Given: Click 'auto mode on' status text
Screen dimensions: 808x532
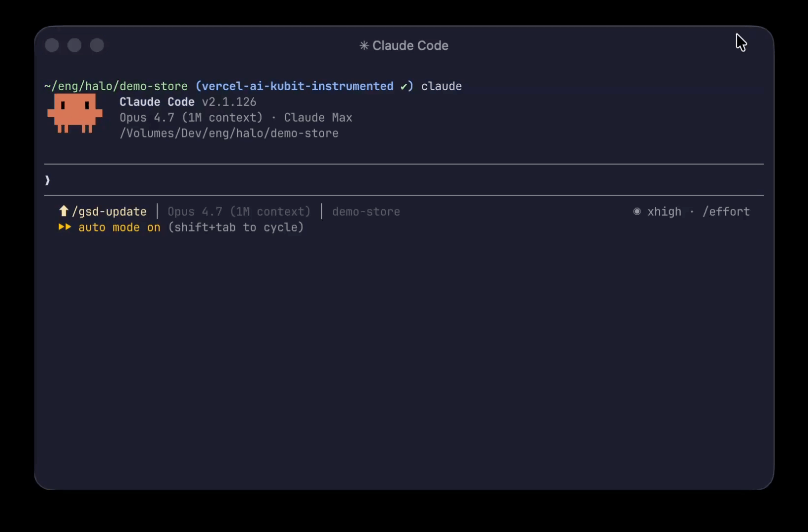Looking at the screenshot, I should point(119,228).
